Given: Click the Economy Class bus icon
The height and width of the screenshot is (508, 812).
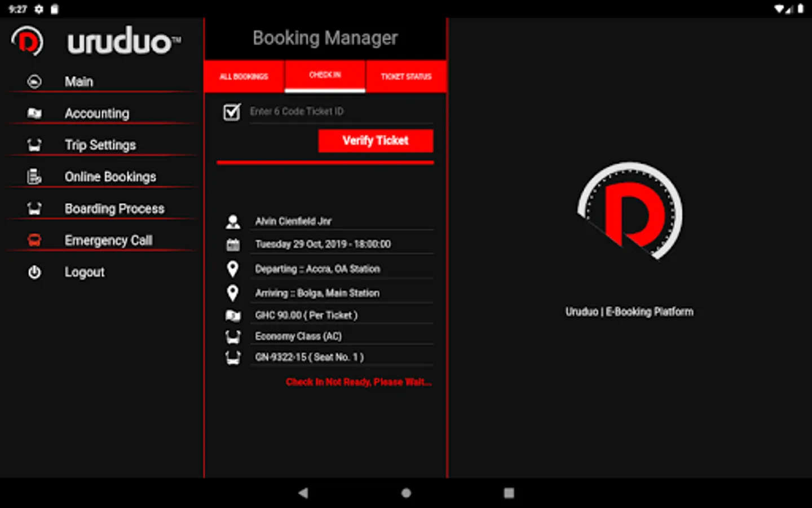Looking at the screenshot, I should (233, 337).
